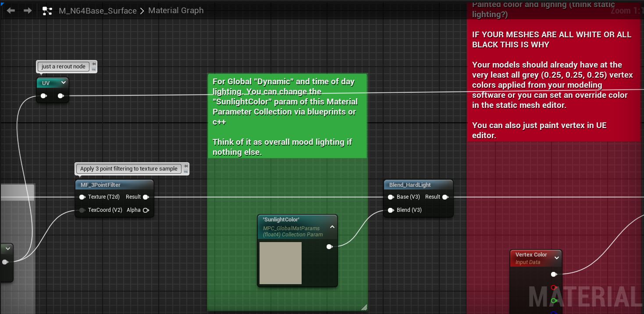Image resolution: width=644 pixels, height=314 pixels.
Task: Click MF_3PointFilter Result output pin
Action: tap(146, 197)
